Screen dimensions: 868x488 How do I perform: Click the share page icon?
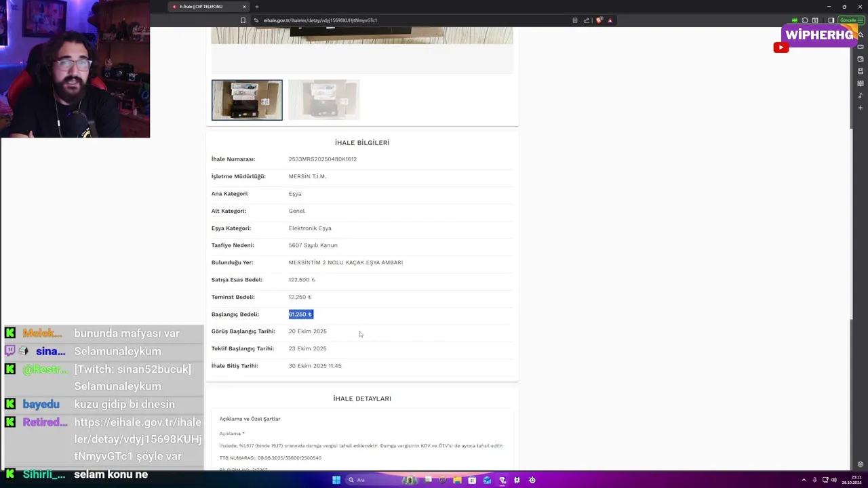(587, 20)
